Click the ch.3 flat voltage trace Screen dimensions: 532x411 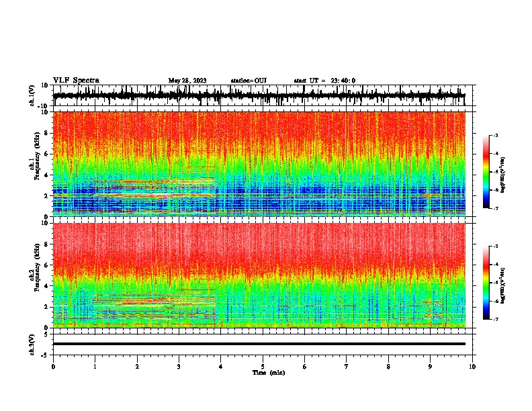[x=259, y=344]
